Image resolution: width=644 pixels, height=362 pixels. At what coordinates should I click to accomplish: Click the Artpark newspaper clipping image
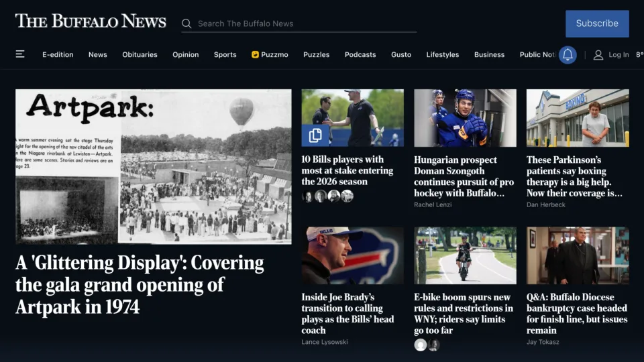click(153, 167)
